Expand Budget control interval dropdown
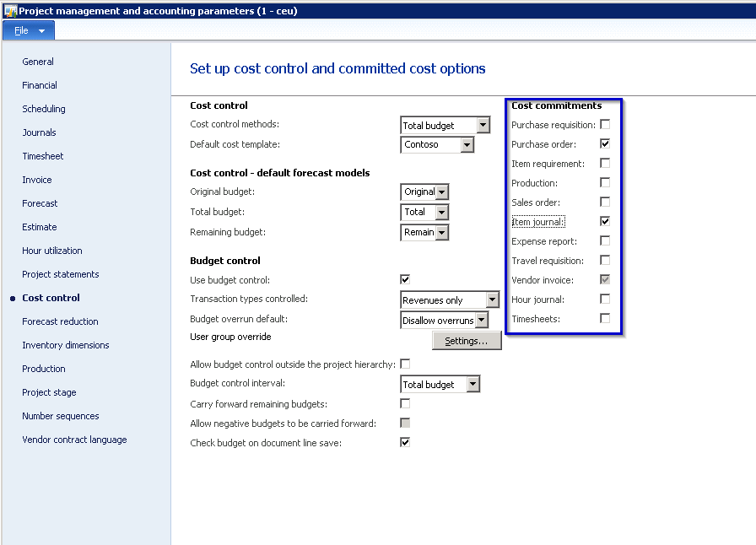The height and width of the screenshot is (545, 756). [472, 385]
